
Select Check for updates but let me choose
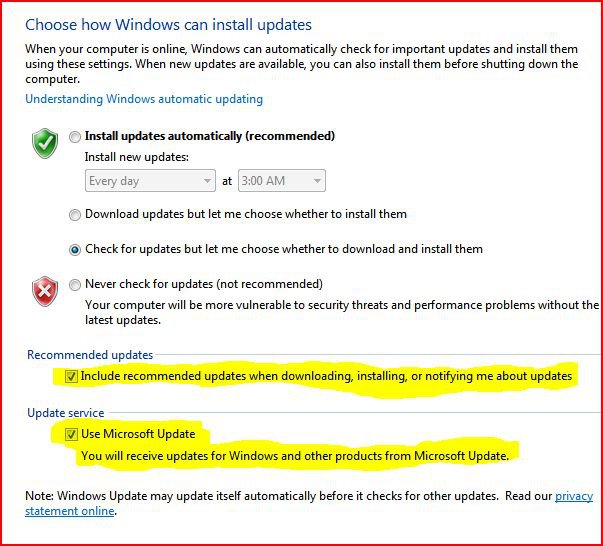coord(75,250)
